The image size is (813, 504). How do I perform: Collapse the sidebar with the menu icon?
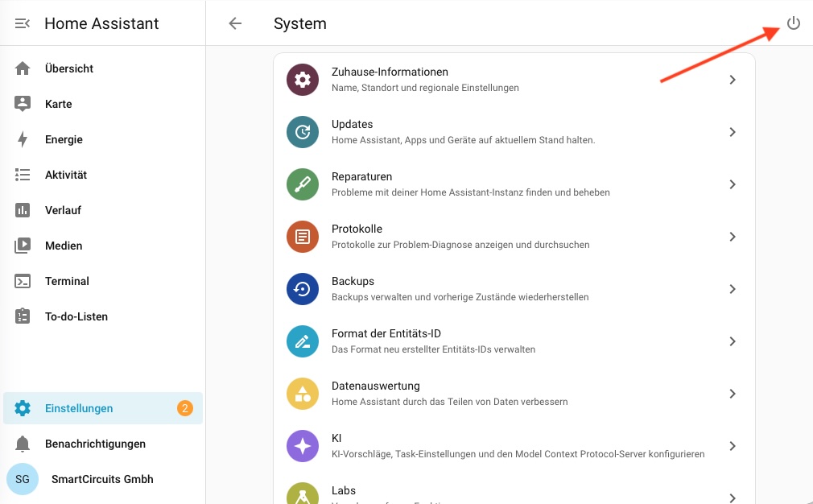pos(23,23)
